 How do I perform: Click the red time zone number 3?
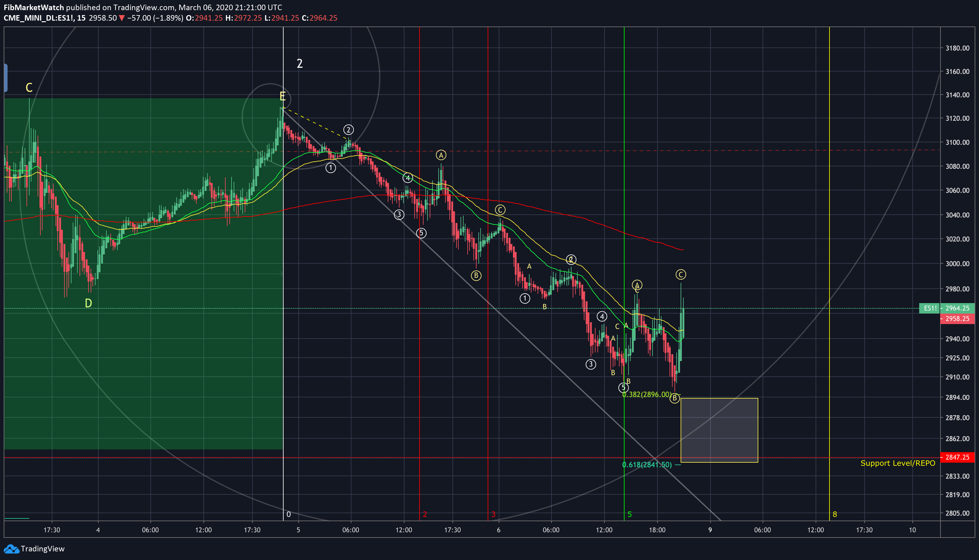tap(493, 514)
